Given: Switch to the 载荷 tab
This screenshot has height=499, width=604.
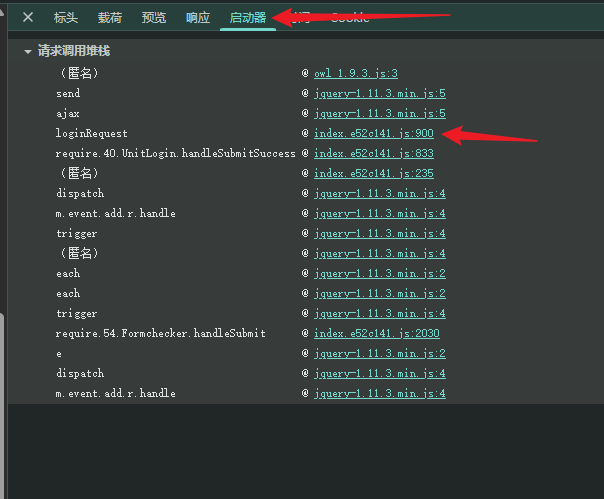Looking at the screenshot, I should coord(110,17).
